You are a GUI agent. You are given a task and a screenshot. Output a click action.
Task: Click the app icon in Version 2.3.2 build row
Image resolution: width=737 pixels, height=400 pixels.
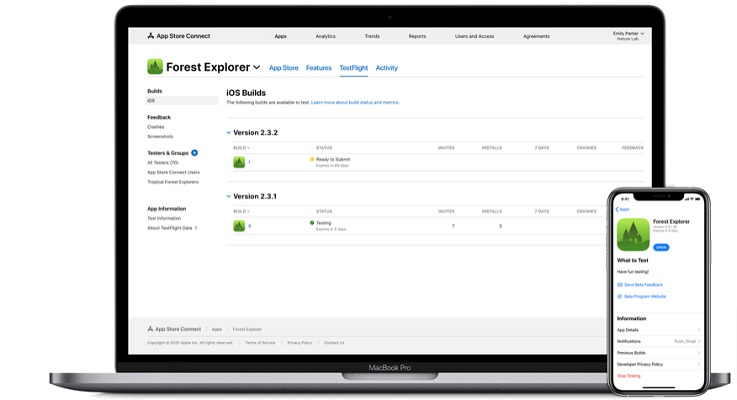tap(239, 163)
